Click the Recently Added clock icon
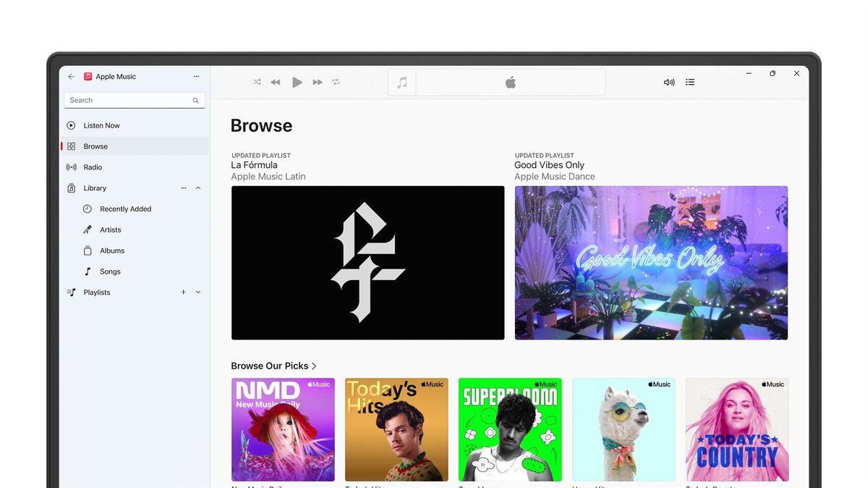Viewport: 868px width, 488px height. (88, 209)
